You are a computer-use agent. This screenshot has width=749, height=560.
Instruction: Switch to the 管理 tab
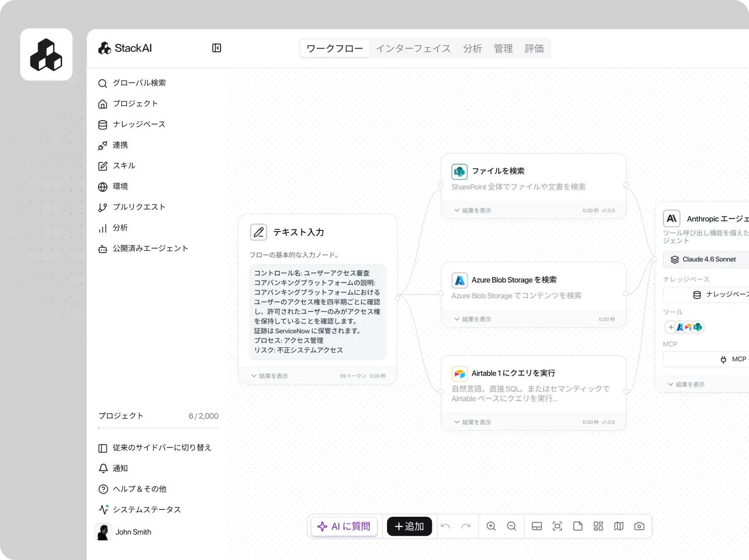[x=503, y=49]
